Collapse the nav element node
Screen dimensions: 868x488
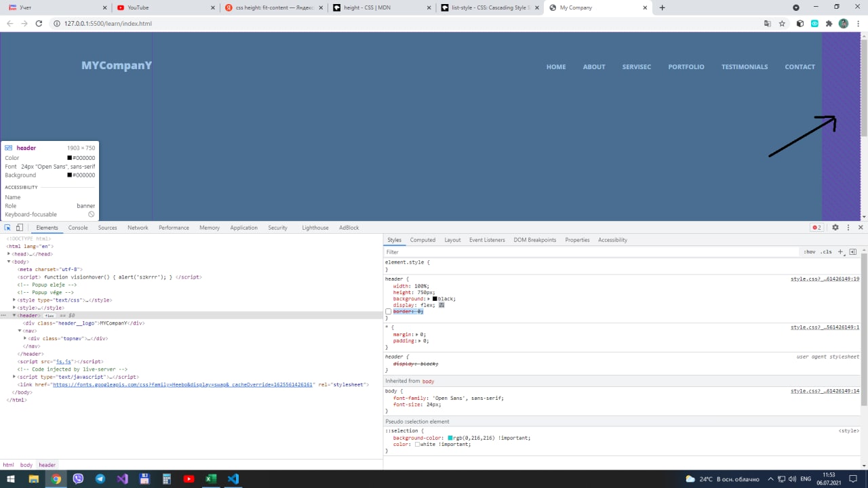(x=20, y=331)
